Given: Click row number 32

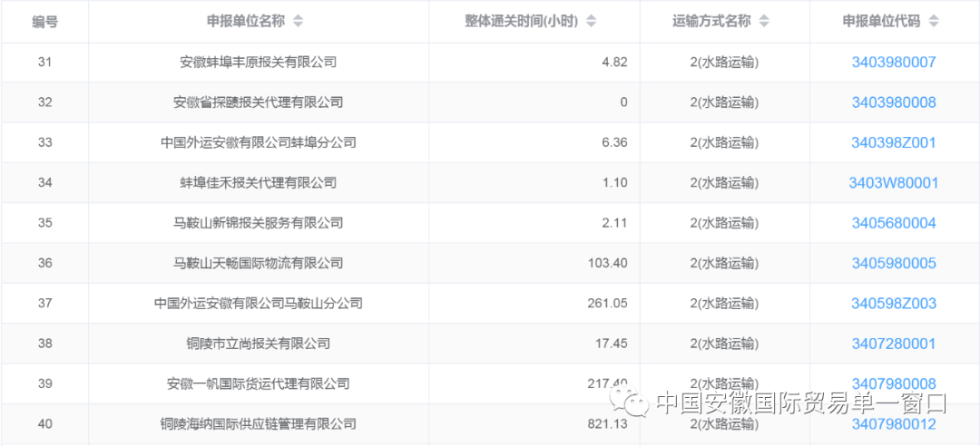Looking at the screenshot, I should tap(45, 102).
